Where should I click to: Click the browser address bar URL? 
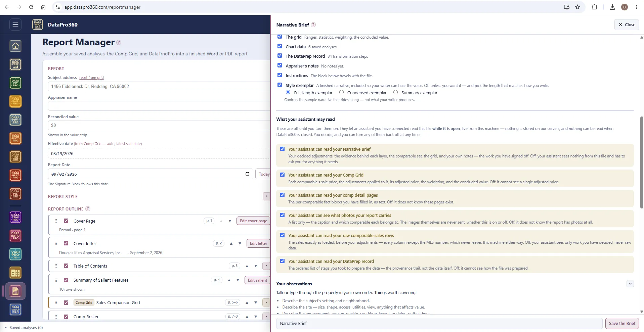coord(102,7)
